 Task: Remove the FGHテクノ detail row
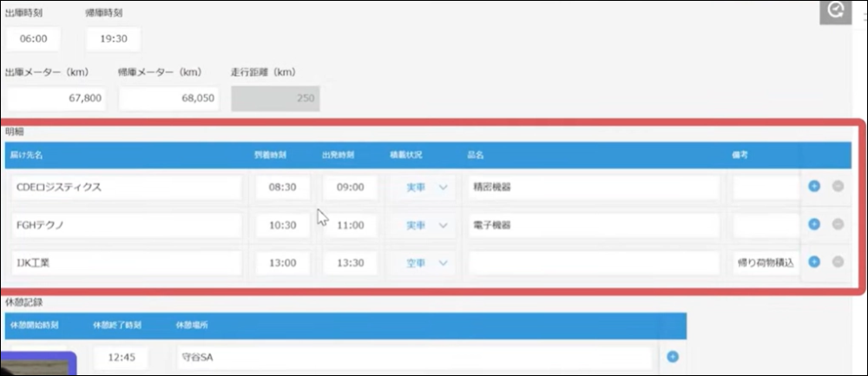(x=838, y=224)
